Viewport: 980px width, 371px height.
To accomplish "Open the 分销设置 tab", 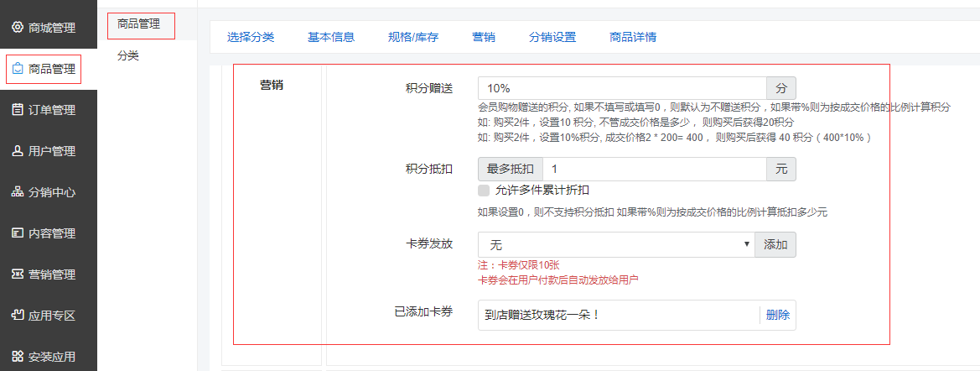I will (552, 37).
